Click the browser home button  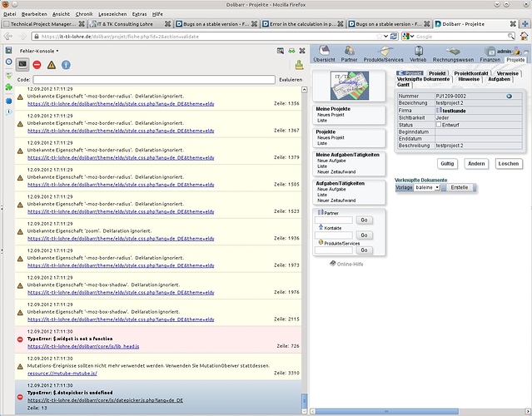(525, 36)
